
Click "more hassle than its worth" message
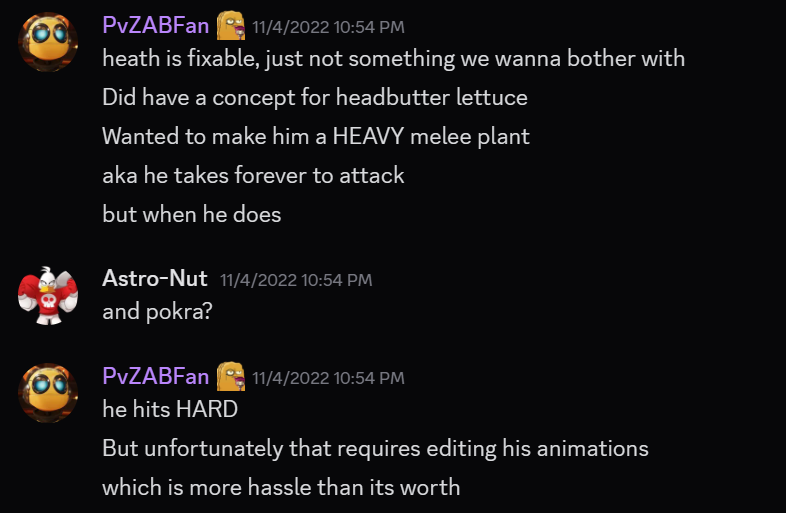point(281,487)
